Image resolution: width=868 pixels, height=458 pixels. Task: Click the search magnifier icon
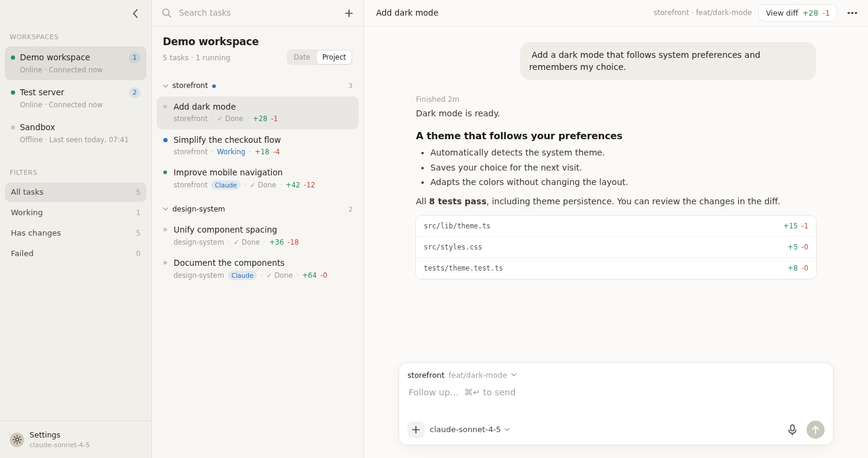pos(166,13)
